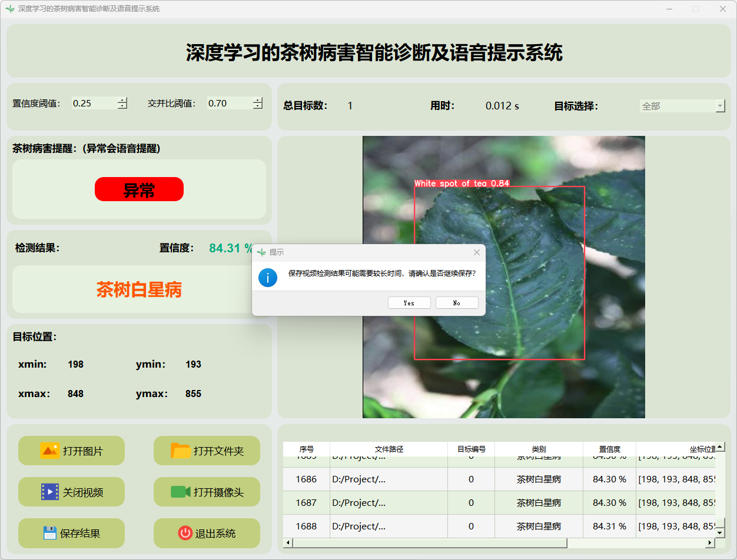Click the red 异常 status indicator
Viewport: 737px width, 560px height.
tap(139, 189)
